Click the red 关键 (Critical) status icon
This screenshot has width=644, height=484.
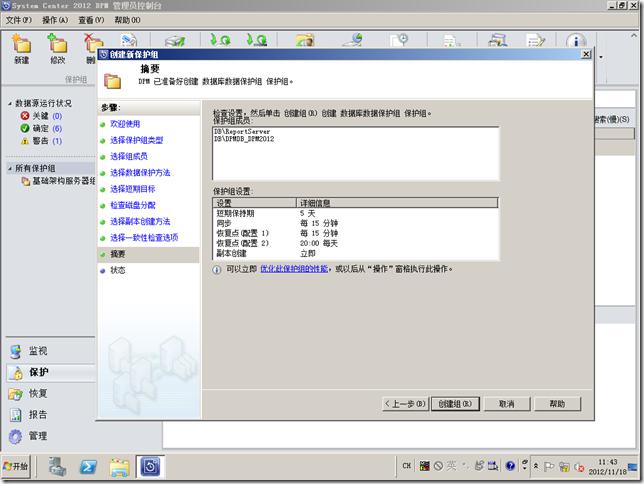(x=25, y=116)
